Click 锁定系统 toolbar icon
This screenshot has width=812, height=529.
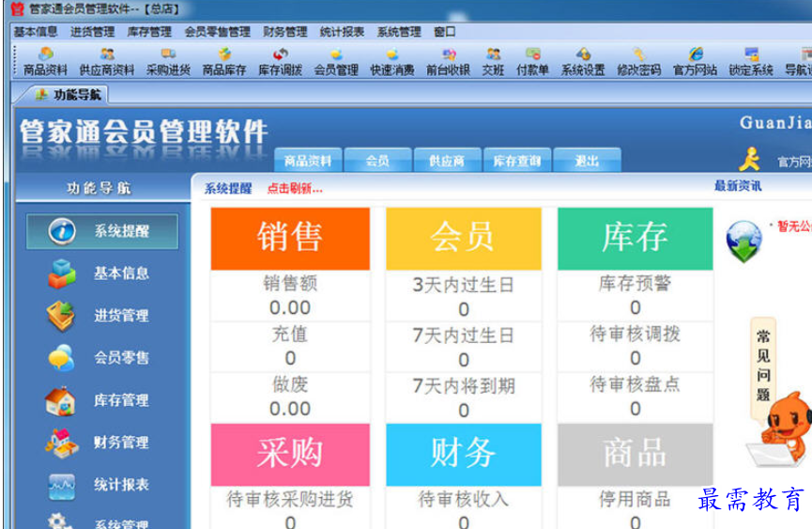click(751, 61)
